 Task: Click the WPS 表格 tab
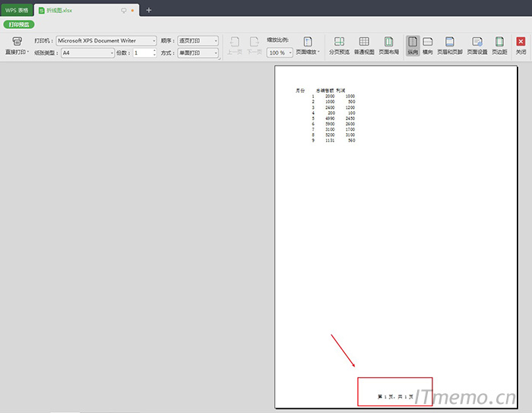(x=16, y=11)
